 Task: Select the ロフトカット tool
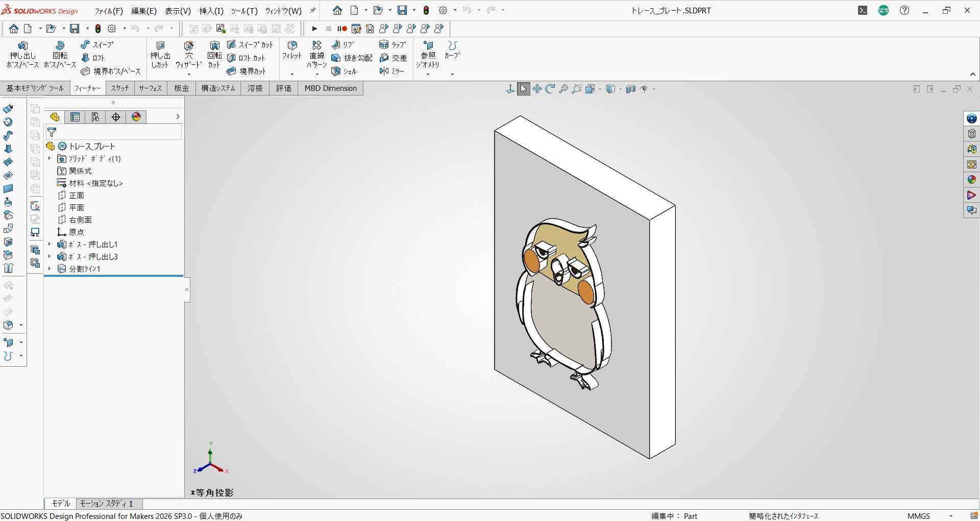[x=246, y=58]
